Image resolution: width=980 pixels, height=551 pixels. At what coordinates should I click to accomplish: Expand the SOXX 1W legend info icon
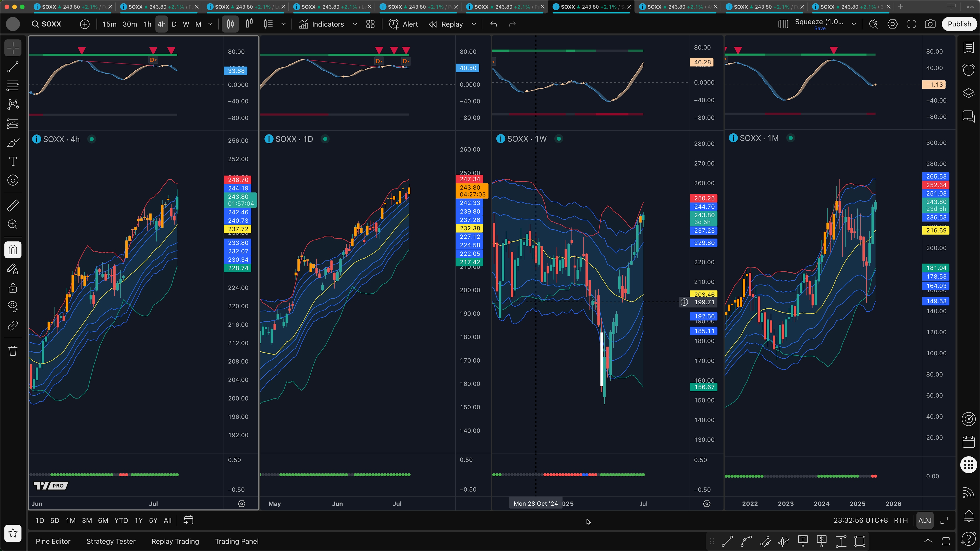click(x=501, y=139)
